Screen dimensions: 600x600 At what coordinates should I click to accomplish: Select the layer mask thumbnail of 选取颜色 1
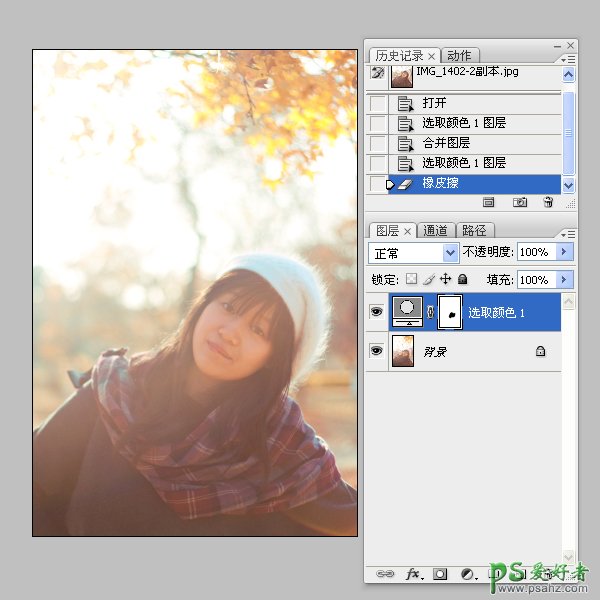click(x=449, y=312)
